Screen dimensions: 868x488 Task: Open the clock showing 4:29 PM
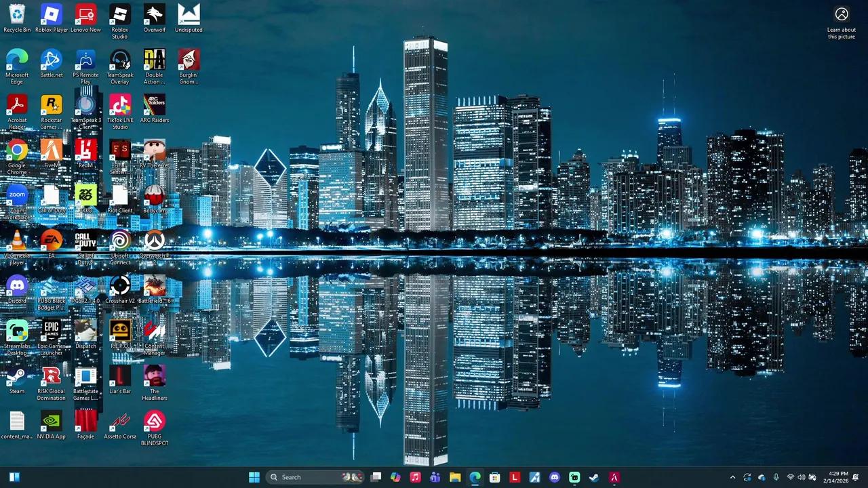click(836, 477)
